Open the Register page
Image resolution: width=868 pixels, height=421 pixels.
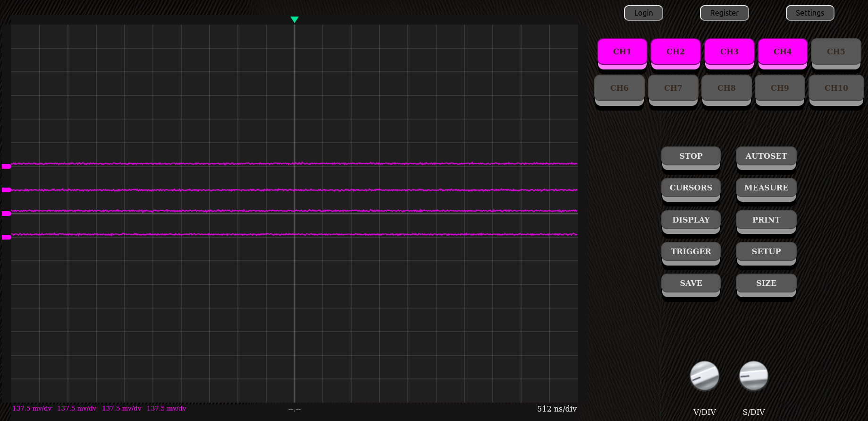[725, 13]
